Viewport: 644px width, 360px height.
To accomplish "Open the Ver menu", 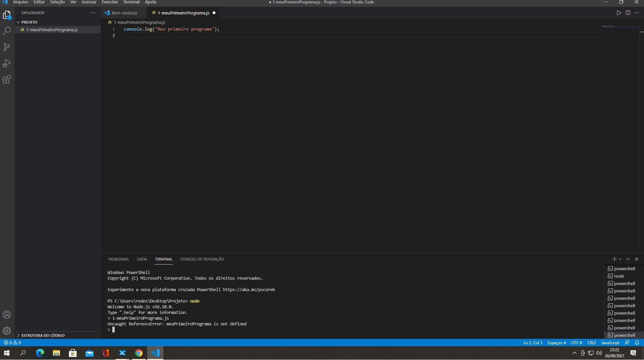I will [x=73, y=2].
